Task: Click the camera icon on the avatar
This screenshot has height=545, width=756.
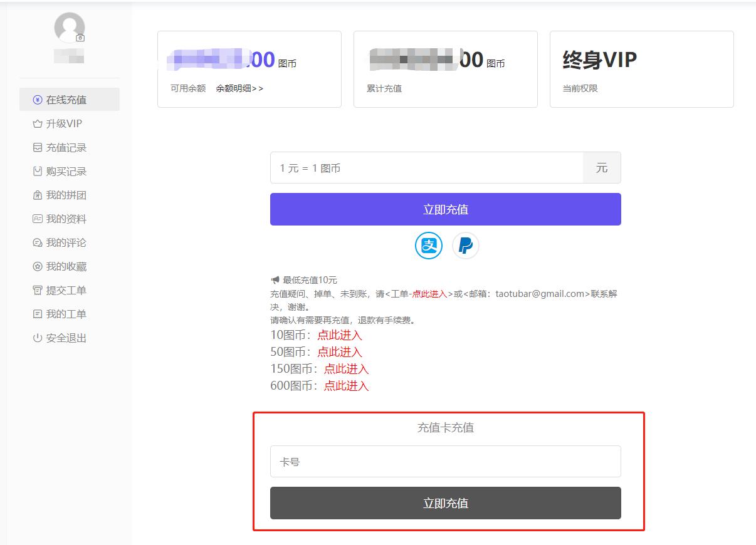Action: tap(80, 38)
